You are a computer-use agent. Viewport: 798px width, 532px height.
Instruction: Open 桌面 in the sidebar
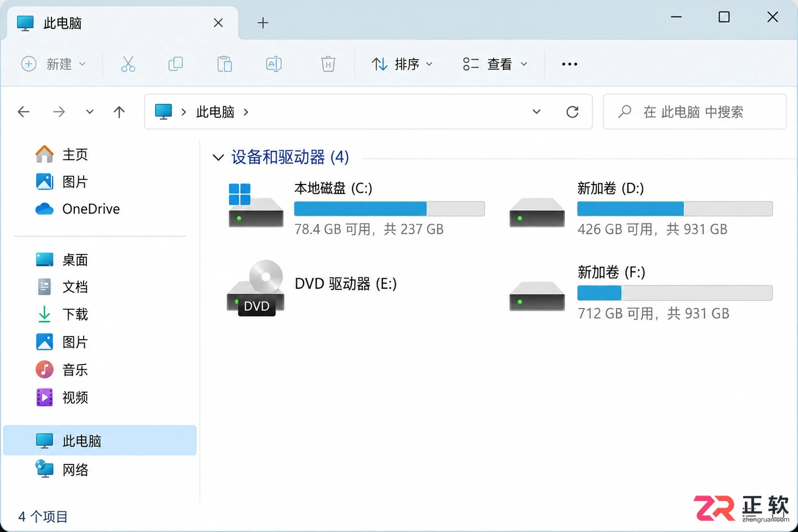62,260
